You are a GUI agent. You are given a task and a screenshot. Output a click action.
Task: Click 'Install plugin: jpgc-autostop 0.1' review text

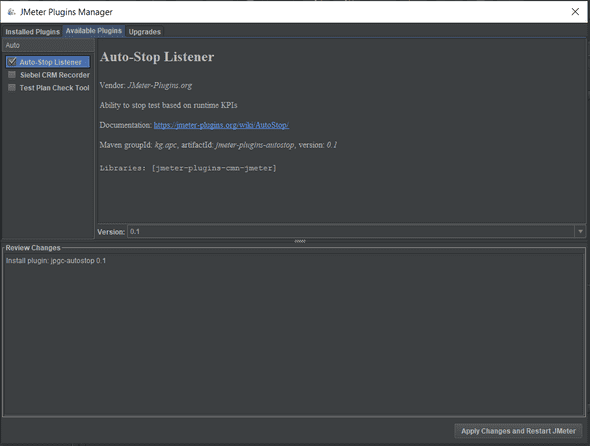pyautogui.click(x=56, y=260)
